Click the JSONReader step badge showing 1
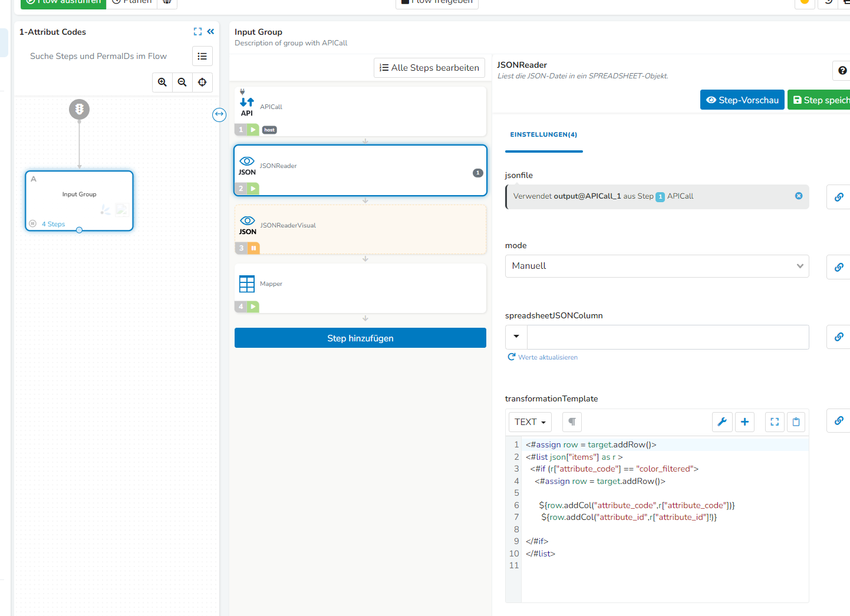Screen dimensions: 850x616 pyautogui.click(x=478, y=173)
